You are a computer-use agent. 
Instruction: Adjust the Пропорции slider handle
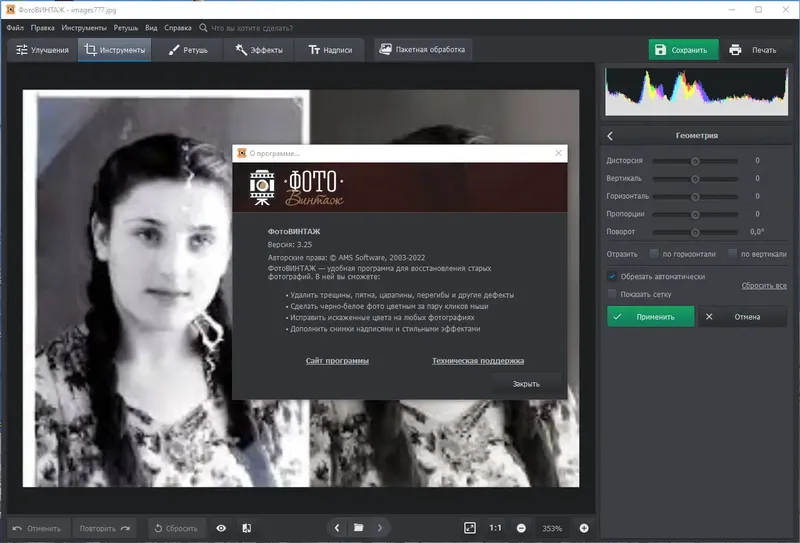click(x=695, y=215)
